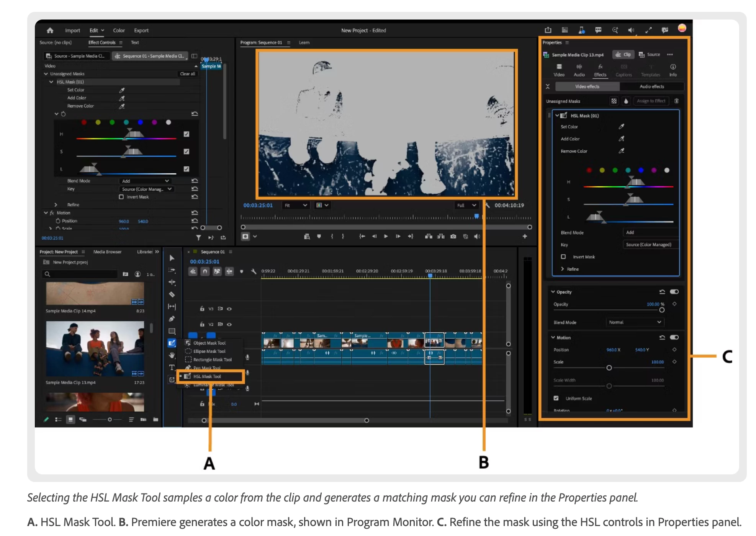The height and width of the screenshot is (536, 756).
Task: Click the Home icon in the header
Action: [x=50, y=30]
